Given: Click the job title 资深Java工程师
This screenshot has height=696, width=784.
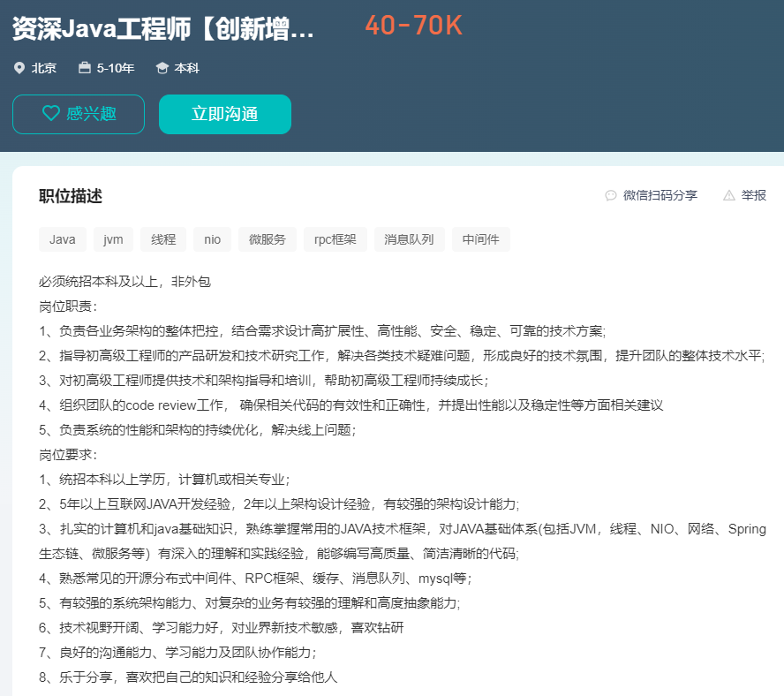Looking at the screenshot, I should (162, 28).
